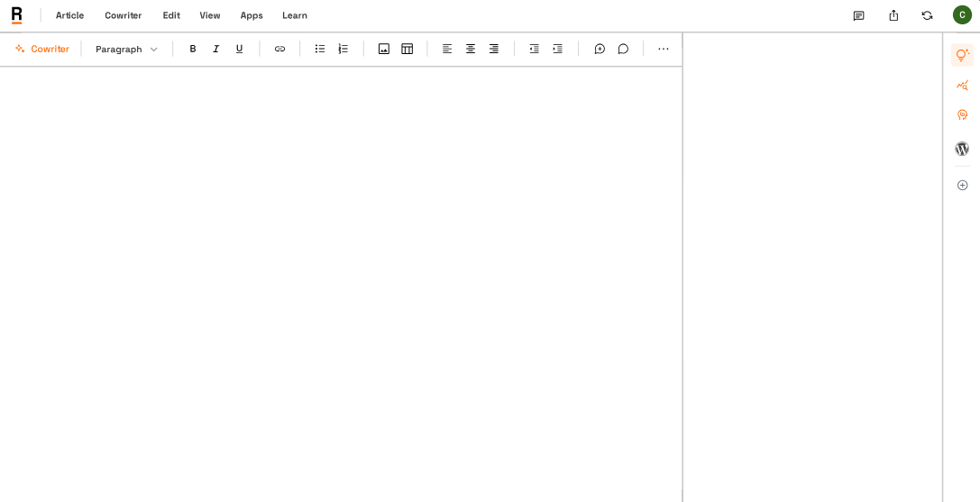Open the orange head insight sidebar icon

pyautogui.click(x=963, y=115)
